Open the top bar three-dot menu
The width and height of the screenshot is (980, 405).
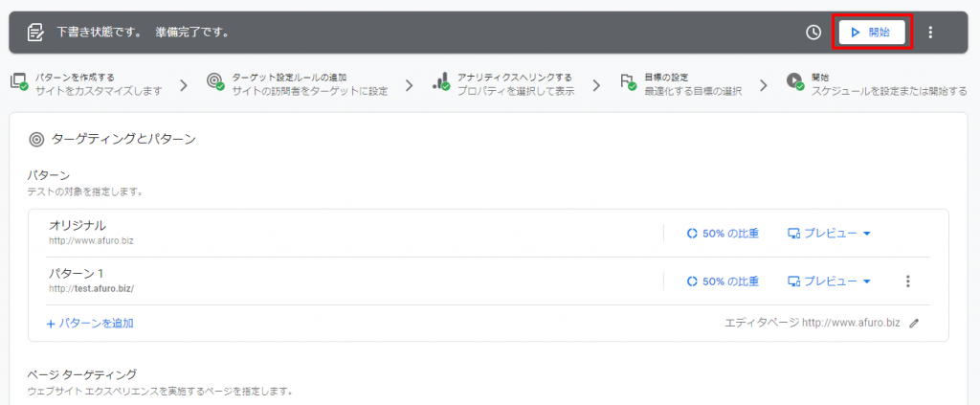(930, 33)
